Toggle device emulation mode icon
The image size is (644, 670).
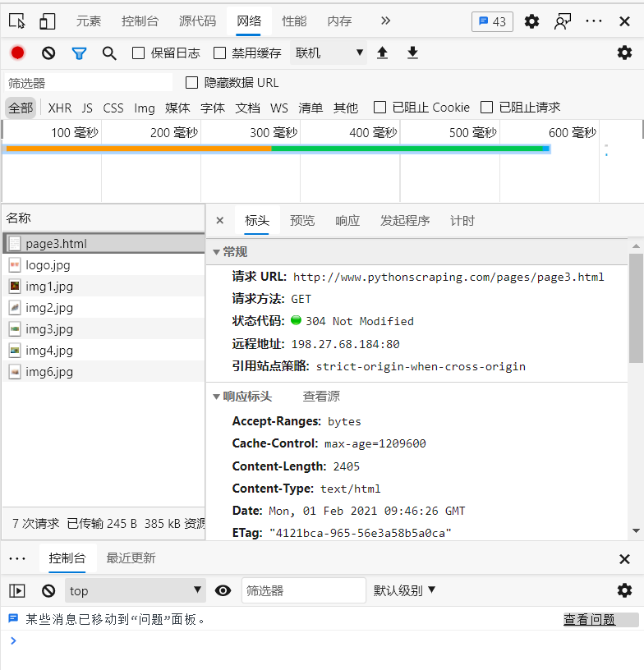pyautogui.click(x=48, y=21)
